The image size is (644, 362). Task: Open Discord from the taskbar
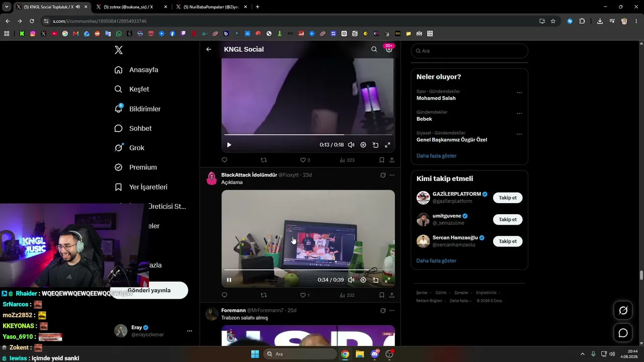coord(374,354)
